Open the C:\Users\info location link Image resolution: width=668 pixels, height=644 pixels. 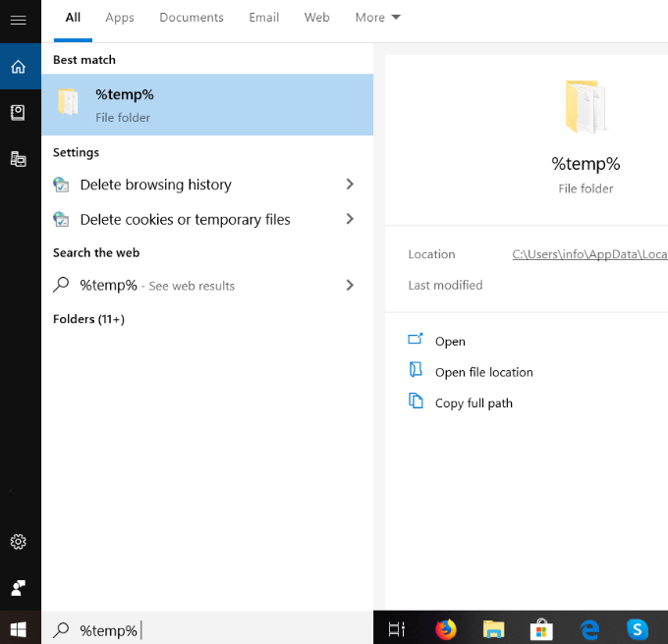pos(589,254)
